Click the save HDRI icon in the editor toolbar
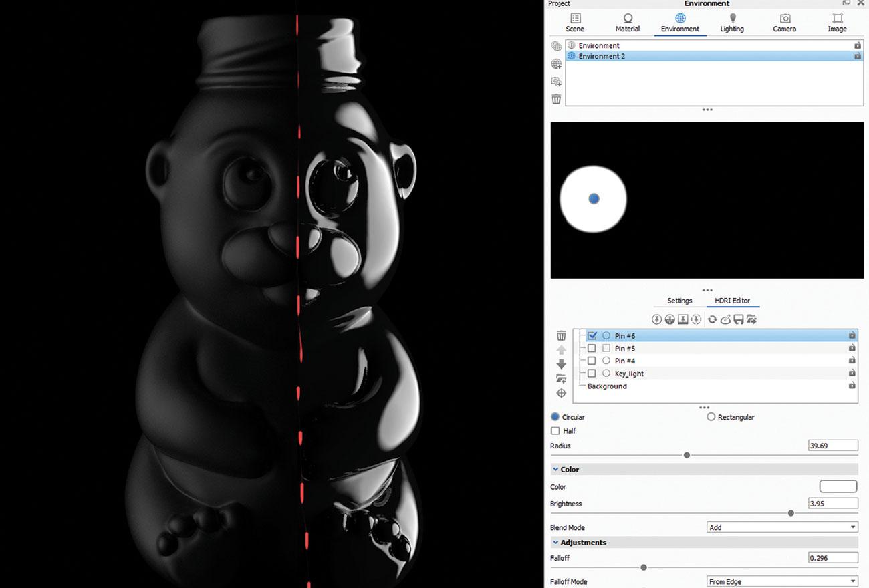The height and width of the screenshot is (588, 869). [739, 319]
